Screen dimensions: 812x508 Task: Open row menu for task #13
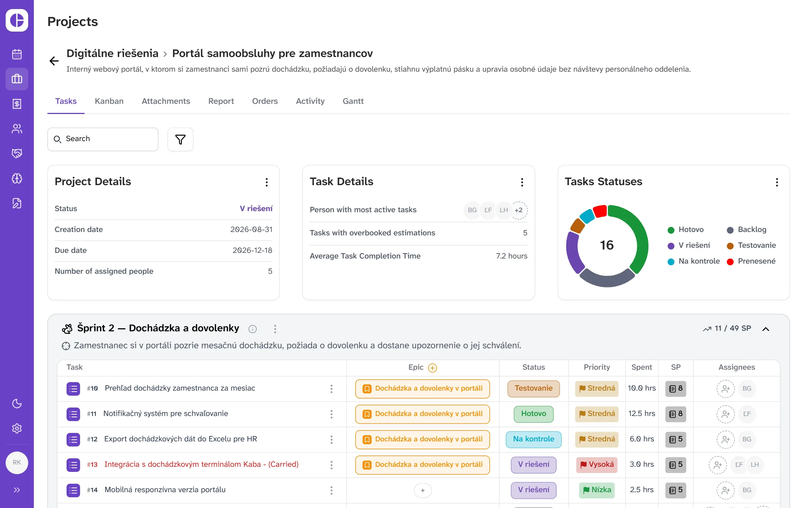coord(331,465)
